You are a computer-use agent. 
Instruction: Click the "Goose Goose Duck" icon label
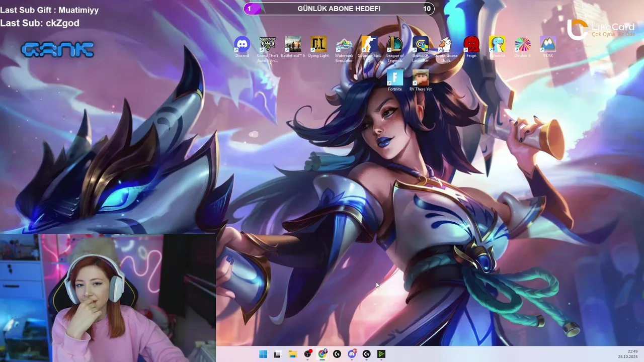click(446, 58)
